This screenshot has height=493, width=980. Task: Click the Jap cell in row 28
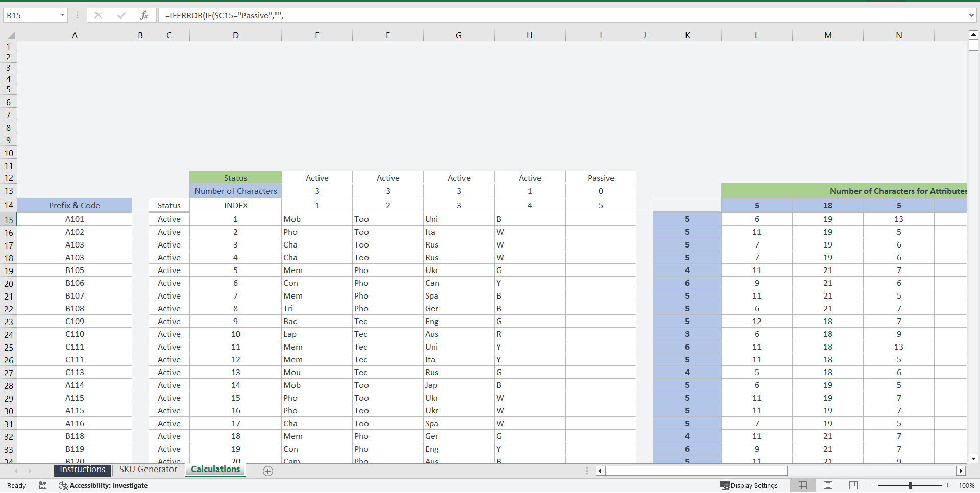coord(459,385)
